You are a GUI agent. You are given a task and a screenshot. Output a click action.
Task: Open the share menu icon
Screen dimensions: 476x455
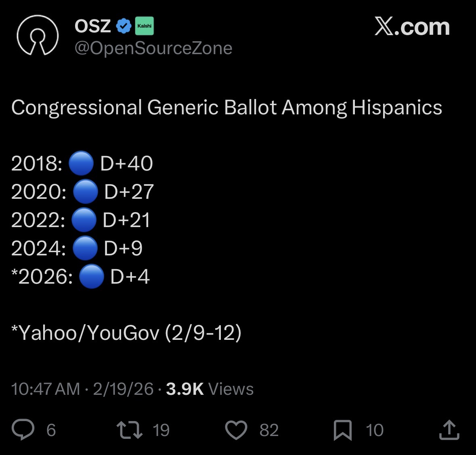449,430
